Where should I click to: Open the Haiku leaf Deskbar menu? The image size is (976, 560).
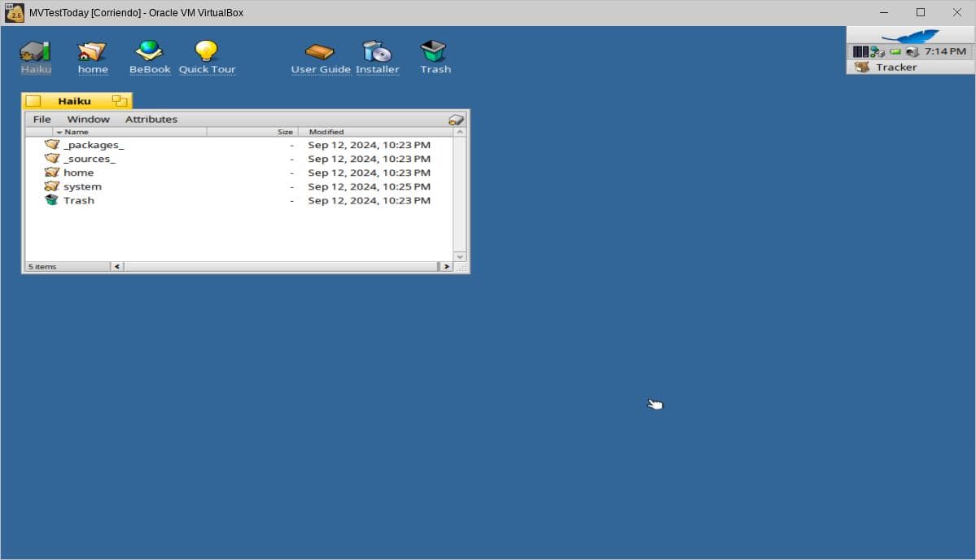910,35
